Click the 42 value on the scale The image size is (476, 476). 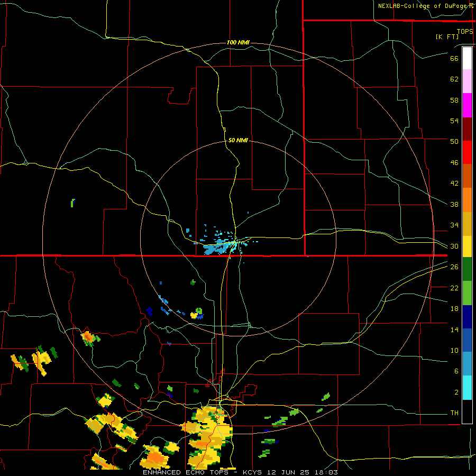[454, 184]
